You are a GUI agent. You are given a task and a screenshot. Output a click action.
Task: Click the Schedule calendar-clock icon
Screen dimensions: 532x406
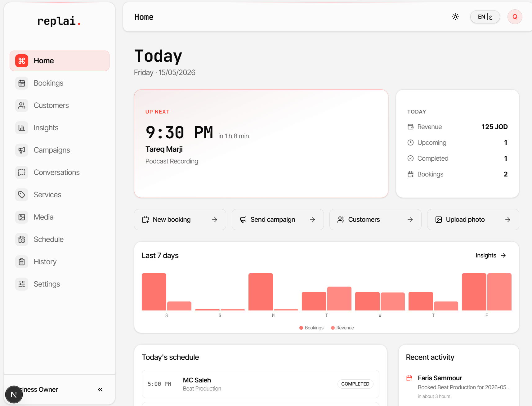[x=22, y=239]
